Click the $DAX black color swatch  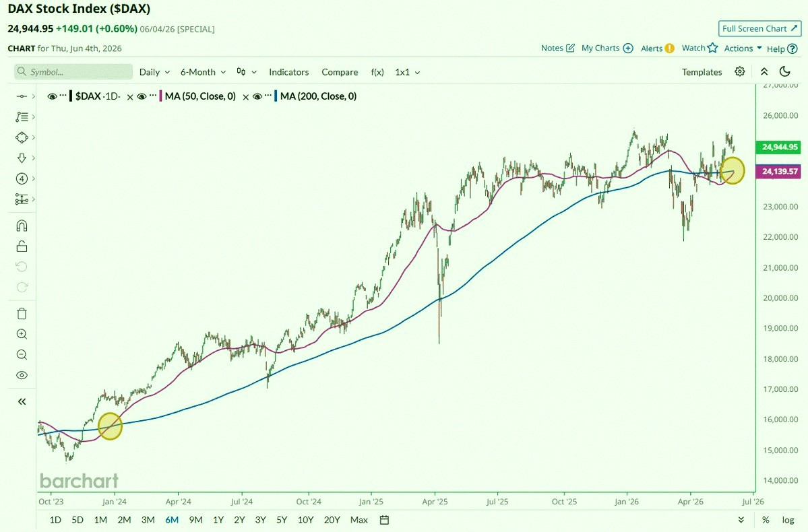coord(71,96)
